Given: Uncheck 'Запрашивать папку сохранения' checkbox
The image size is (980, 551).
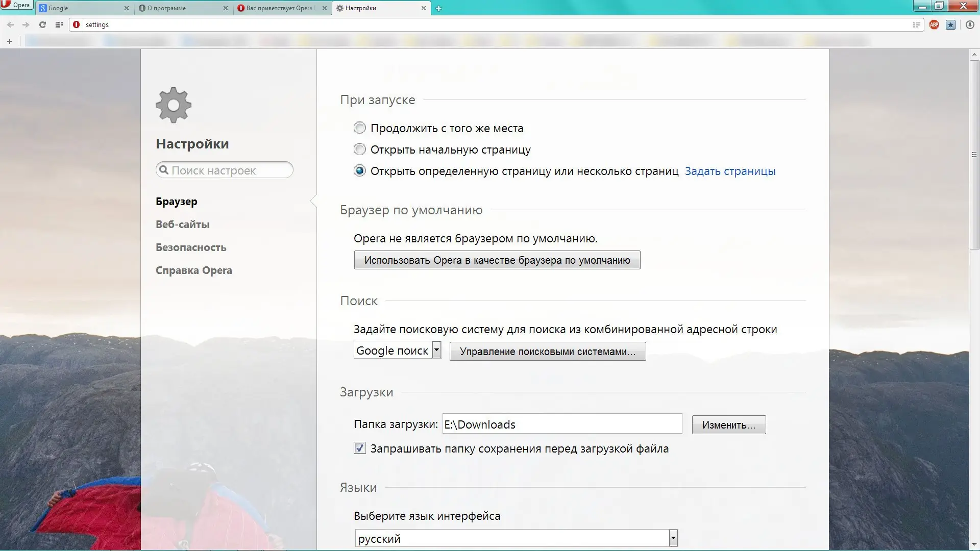Looking at the screenshot, I should [x=360, y=448].
